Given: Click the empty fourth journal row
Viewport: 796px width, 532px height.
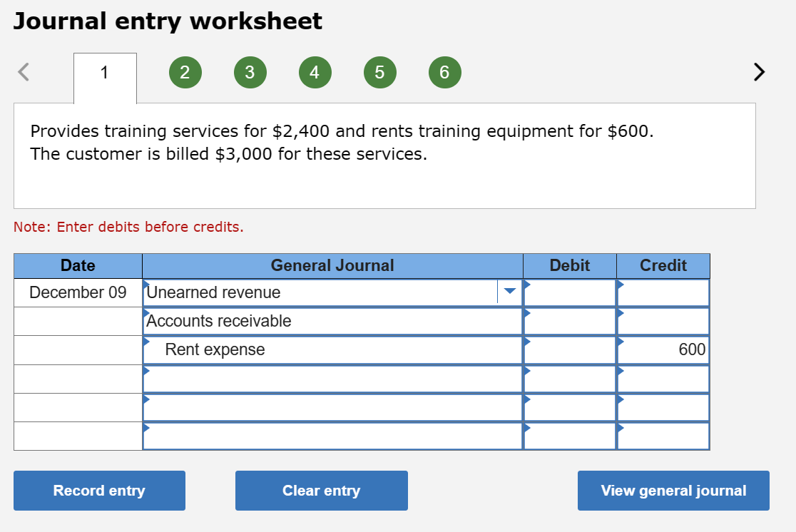Looking at the screenshot, I should [332, 378].
